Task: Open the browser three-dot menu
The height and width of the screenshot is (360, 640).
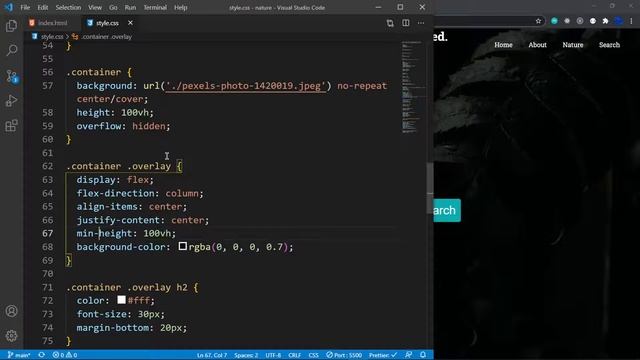Action: (x=631, y=21)
